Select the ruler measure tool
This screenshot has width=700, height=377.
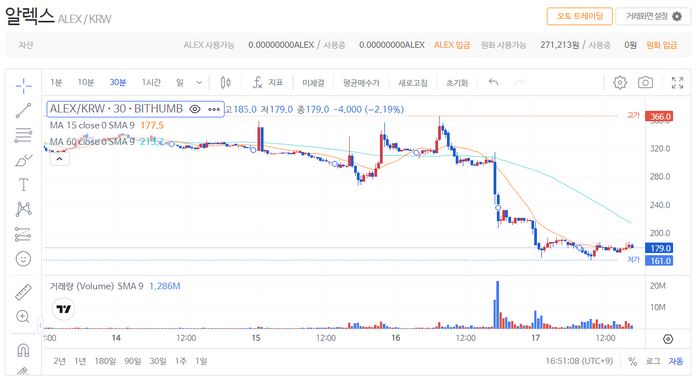point(23,292)
